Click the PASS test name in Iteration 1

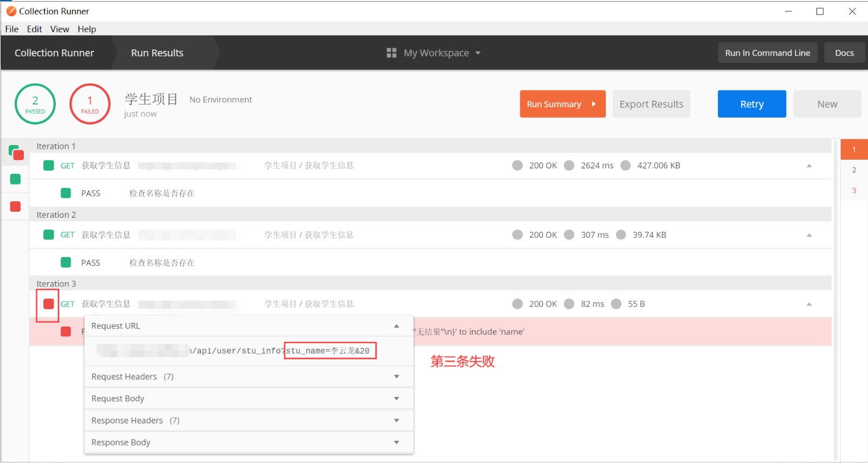(x=162, y=193)
